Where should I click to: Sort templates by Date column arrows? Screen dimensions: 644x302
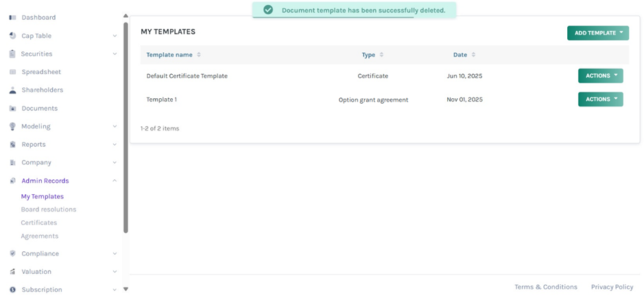click(473, 55)
